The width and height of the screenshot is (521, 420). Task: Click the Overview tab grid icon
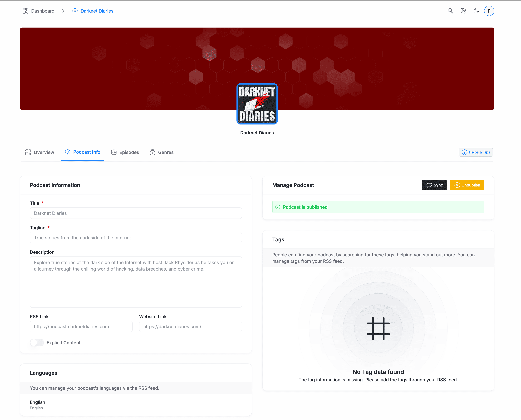(x=28, y=152)
